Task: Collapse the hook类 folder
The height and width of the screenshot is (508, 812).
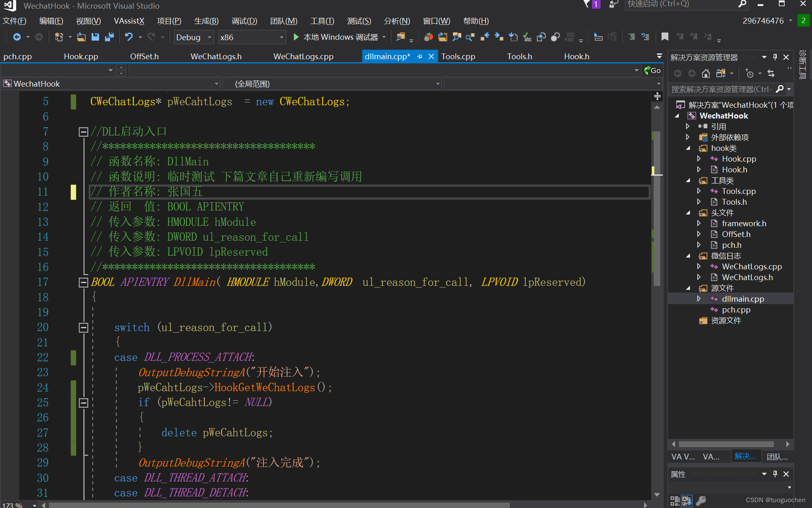Action: click(688, 148)
